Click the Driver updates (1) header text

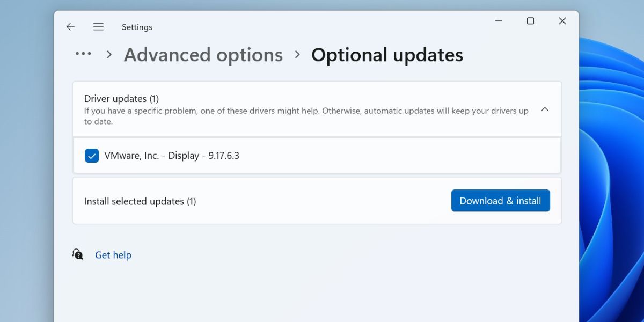click(121, 99)
